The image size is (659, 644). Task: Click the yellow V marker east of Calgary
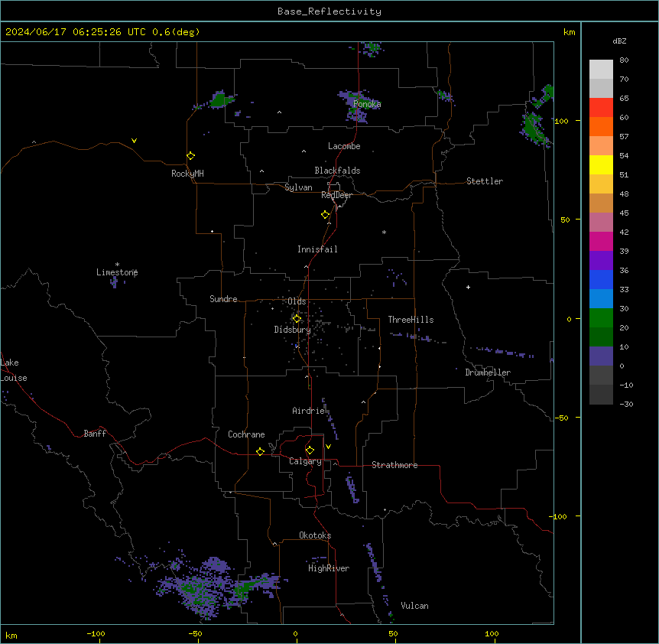pos(328,447)
